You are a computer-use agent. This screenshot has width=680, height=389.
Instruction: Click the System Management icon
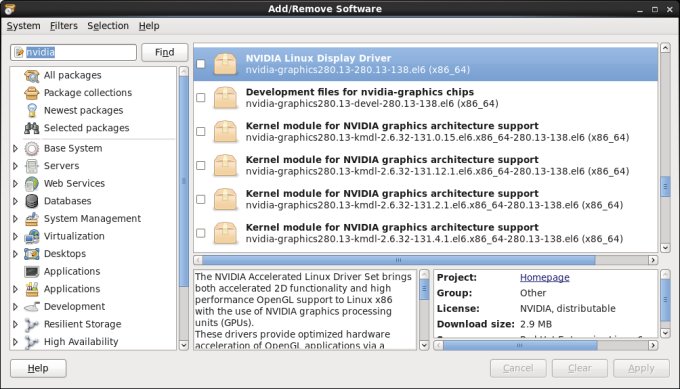(x=32, y=219)
